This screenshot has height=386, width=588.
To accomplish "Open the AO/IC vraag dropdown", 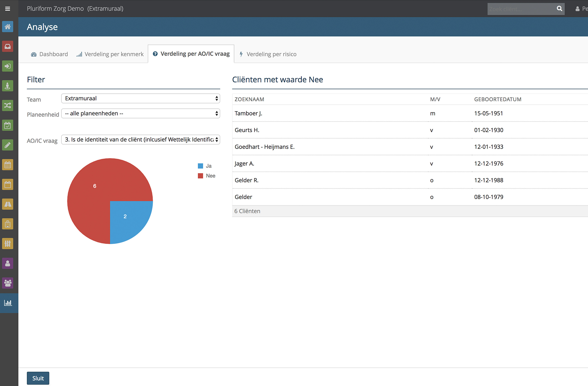I will [141, 140].
